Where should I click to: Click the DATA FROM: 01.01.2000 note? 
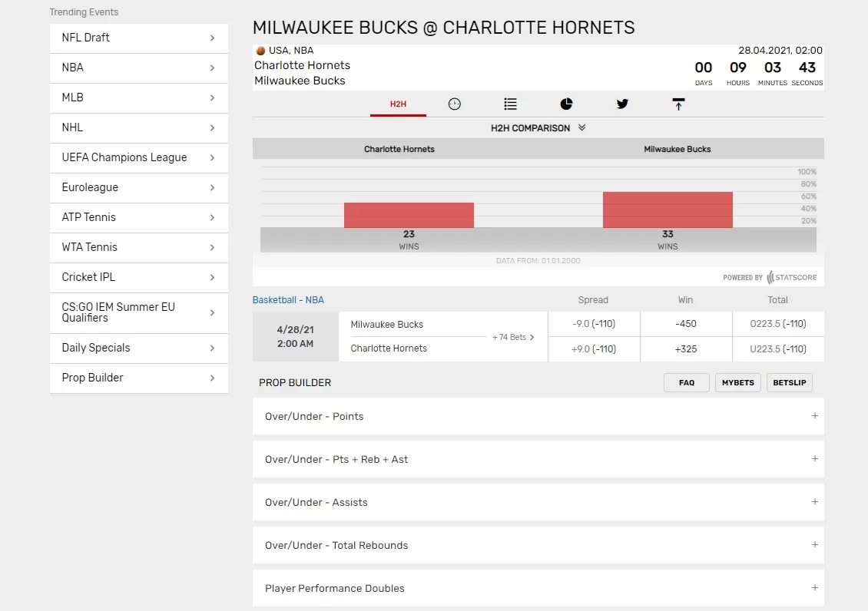[538, 260]
